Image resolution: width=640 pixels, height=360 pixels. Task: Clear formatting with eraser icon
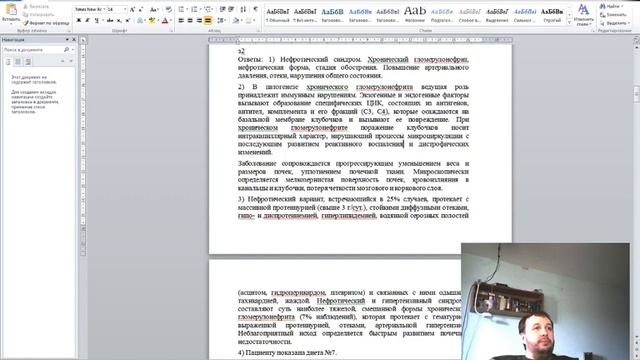169,9
